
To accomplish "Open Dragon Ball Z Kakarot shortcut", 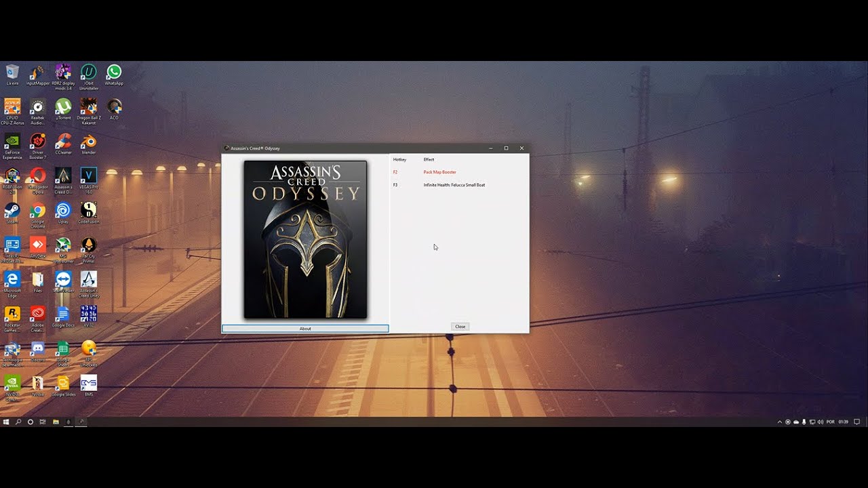I will (88, 111).
